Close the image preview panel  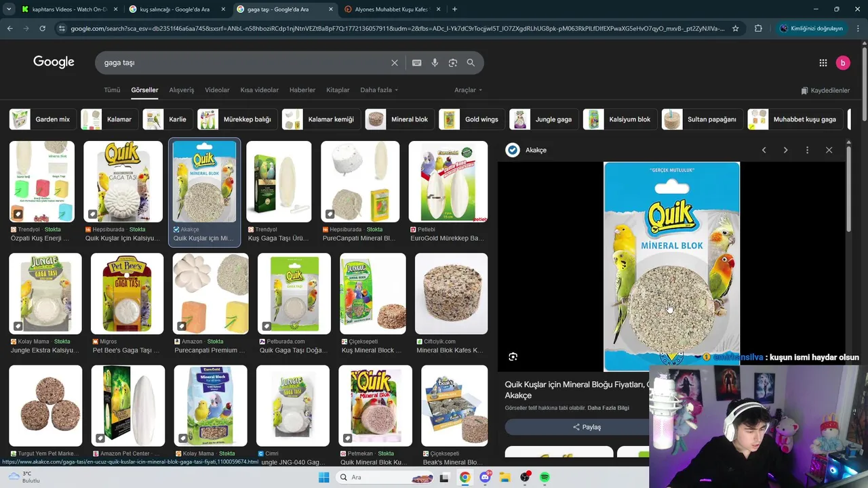(829, 150)
